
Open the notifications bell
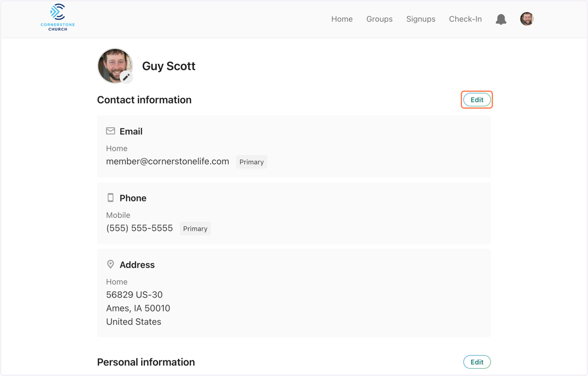point(501,19)
